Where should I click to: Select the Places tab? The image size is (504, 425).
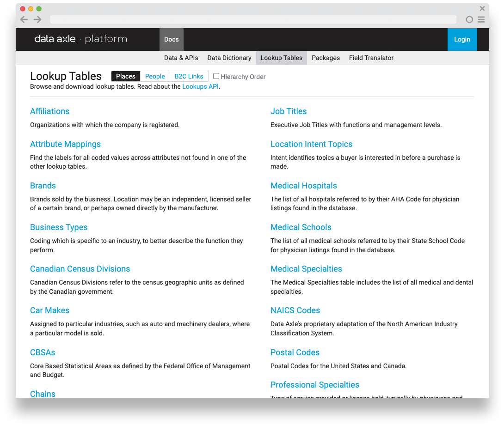126,76
